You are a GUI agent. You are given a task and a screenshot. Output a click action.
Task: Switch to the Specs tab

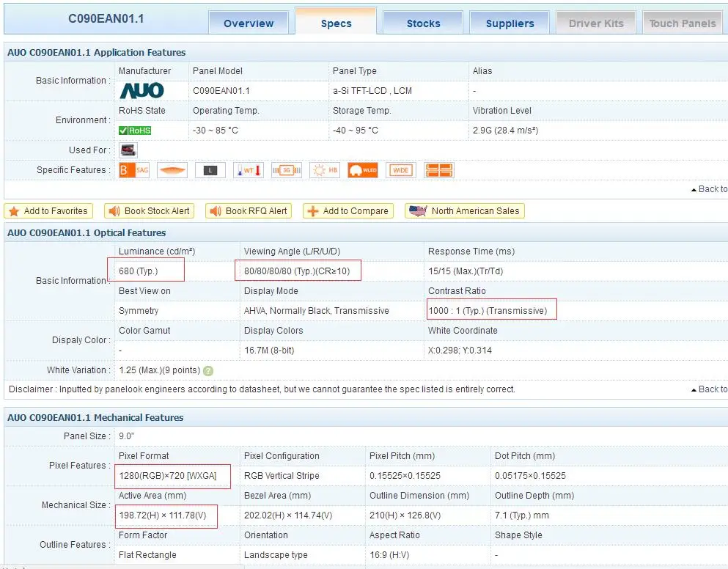coord(337,22)
